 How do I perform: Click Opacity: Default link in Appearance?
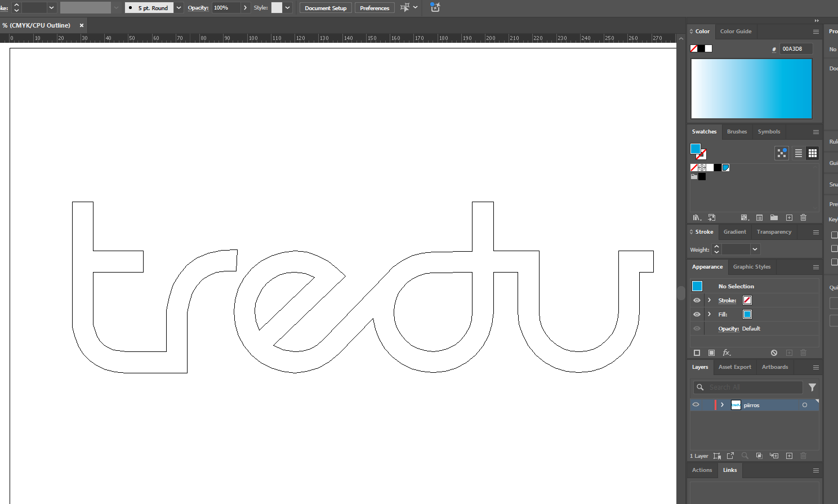tap(739, 328)
